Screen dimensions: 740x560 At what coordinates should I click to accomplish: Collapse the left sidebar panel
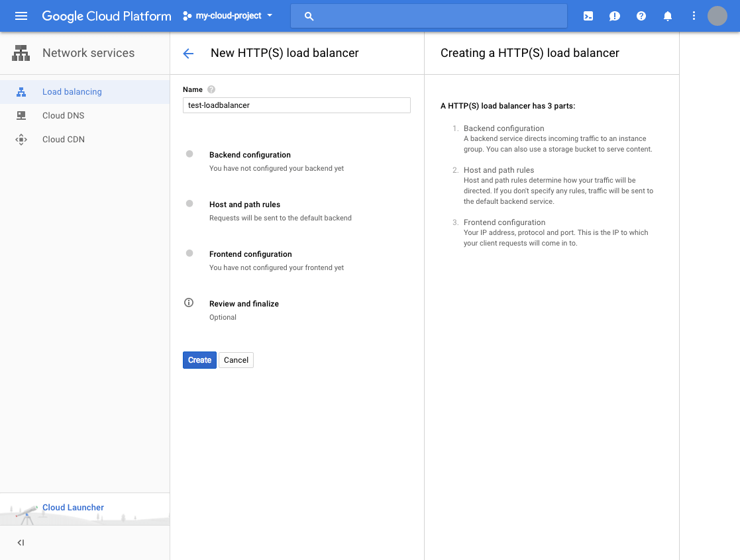point(21,543)
